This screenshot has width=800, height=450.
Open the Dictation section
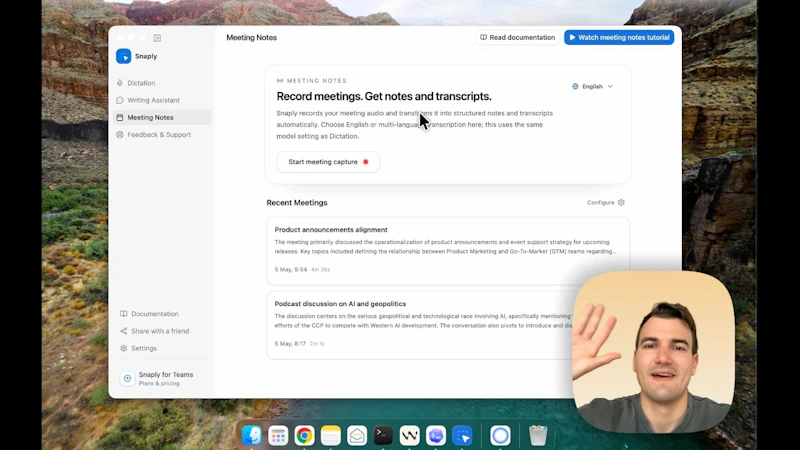tap(162, 83)
